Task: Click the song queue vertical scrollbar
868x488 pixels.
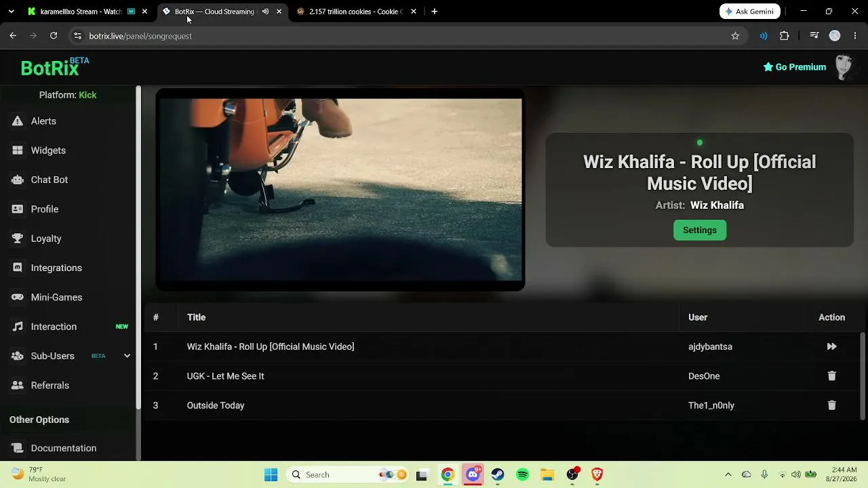Action: click(863, 375)
